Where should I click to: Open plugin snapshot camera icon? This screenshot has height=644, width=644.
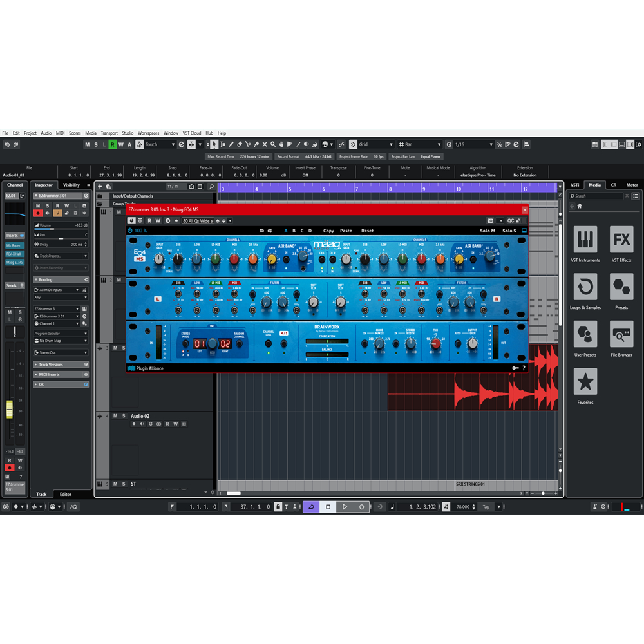(490, 220)
